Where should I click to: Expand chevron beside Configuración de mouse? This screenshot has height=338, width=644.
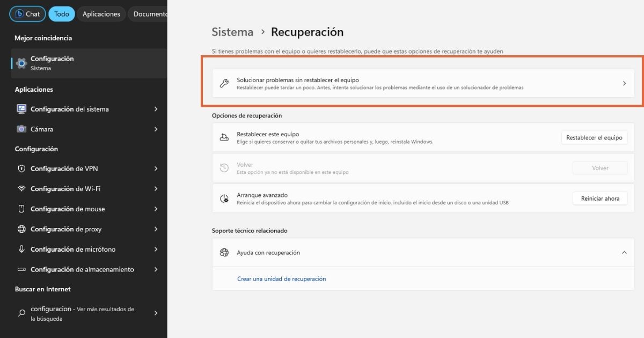[156, 209]
